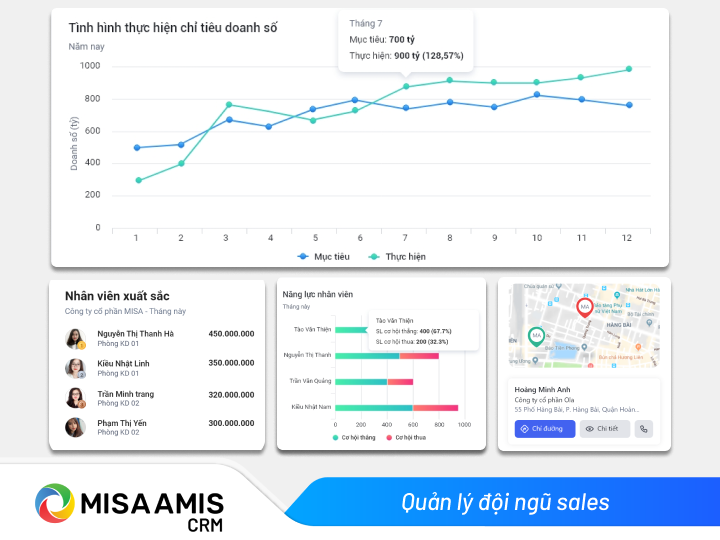Click the Chi tiết button
720x540 pixels.
click(x=604, y=429)
